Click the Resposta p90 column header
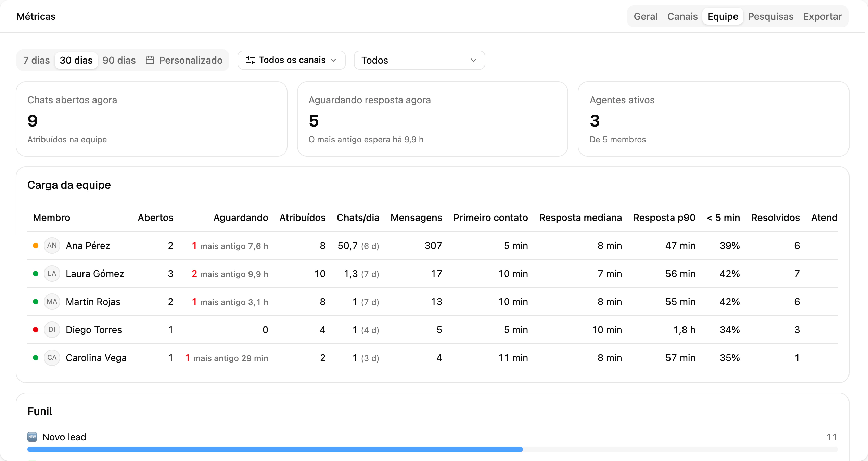 tap(664, 218)
